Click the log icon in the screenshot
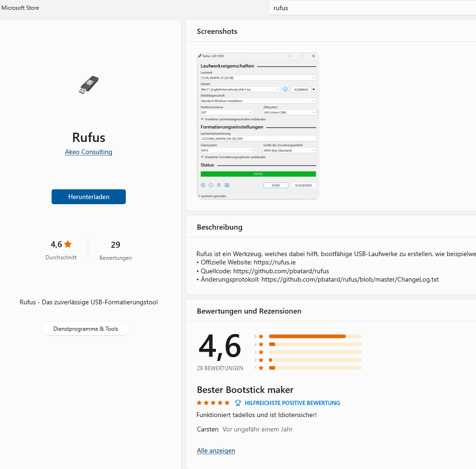The image size is (476, 469). pos(227,185)
